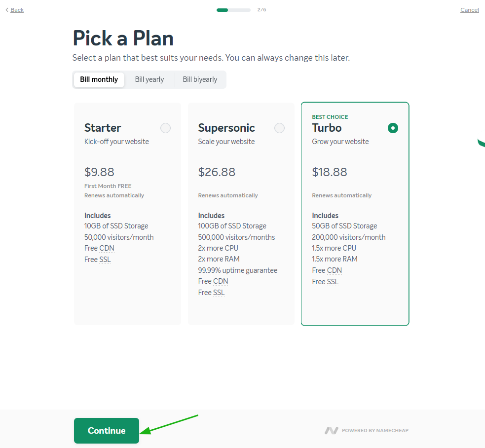485x448 pixels.
Task: Click Free CDN in Starter plan
Action: pos(99,248)
